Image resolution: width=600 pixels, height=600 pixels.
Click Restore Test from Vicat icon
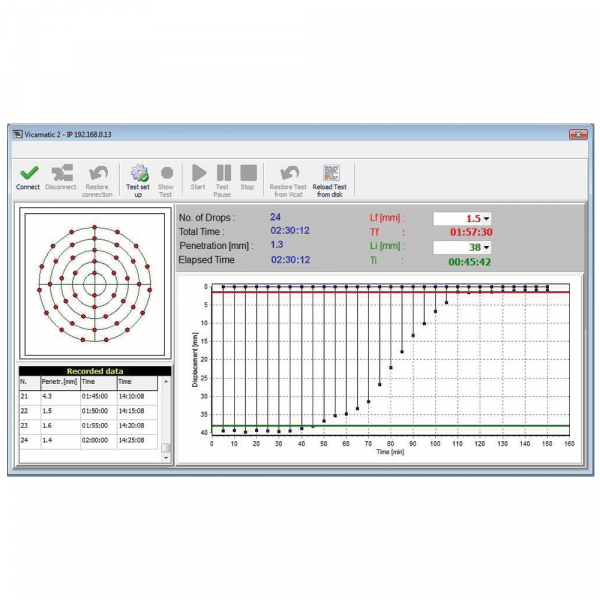pyautogui.click(x=288, y=173)
